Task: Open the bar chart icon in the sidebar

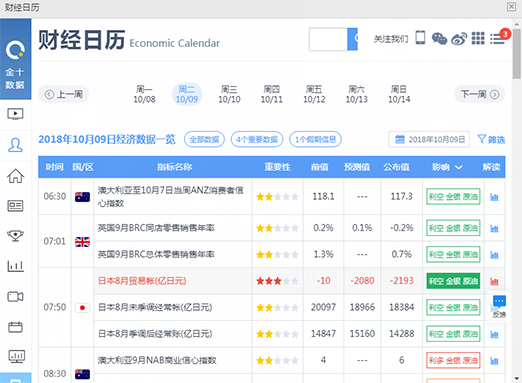Action: (15, 266)
